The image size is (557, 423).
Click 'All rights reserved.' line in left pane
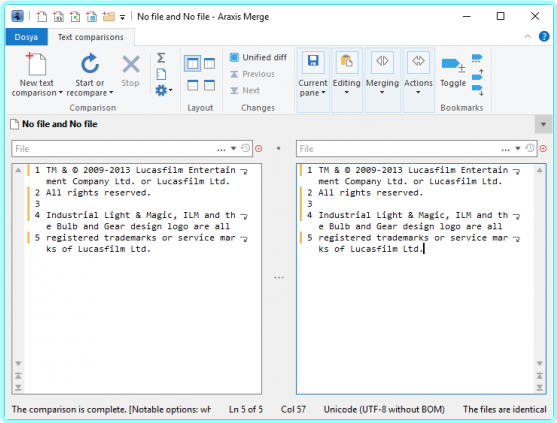tap(98, 193)
